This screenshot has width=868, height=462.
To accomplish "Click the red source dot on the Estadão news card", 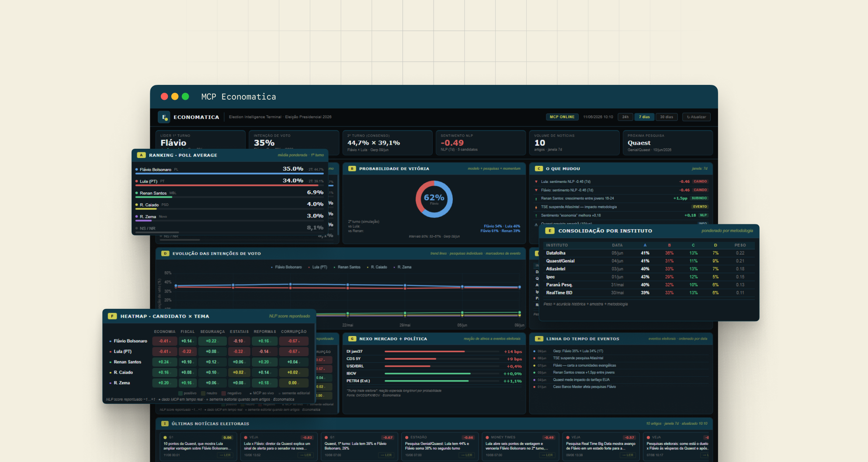I will tap(406, 437).
